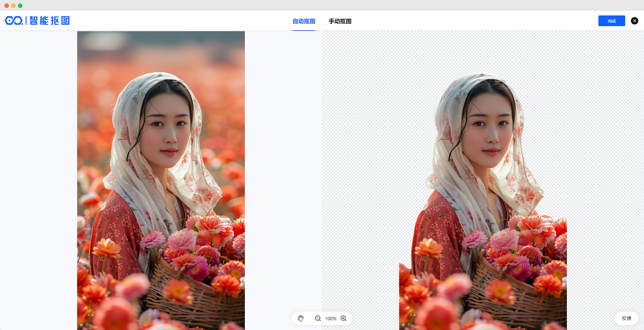Click the original photo preview on left

(x=161, y=180)
